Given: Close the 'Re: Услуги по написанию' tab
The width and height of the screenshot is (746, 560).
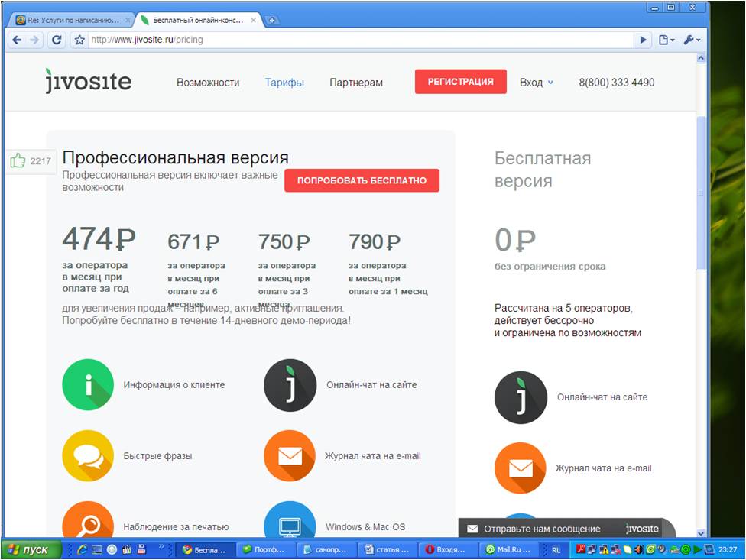Looking at the screenshot, I should pos(128,20).
